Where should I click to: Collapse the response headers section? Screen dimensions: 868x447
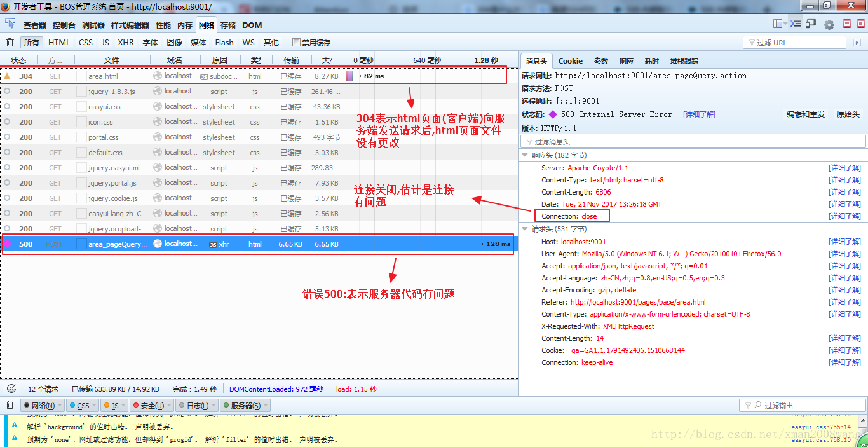525,155
